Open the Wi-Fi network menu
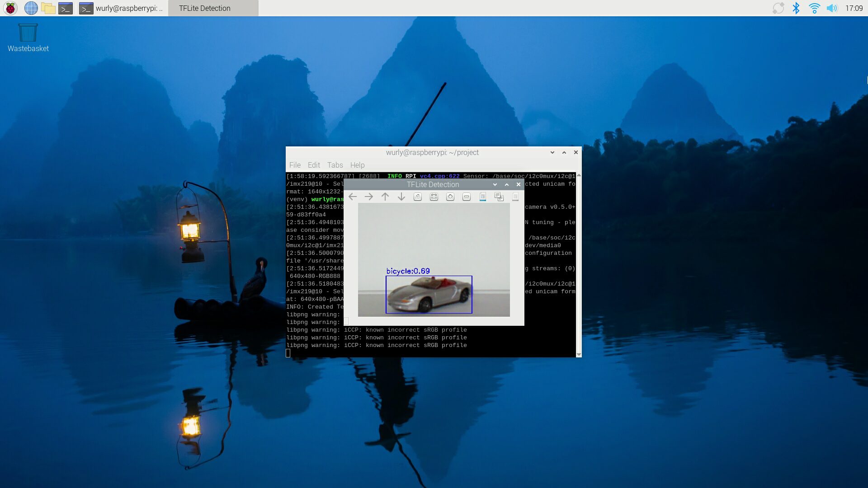 pyautogui.click(x=814, y=8)
